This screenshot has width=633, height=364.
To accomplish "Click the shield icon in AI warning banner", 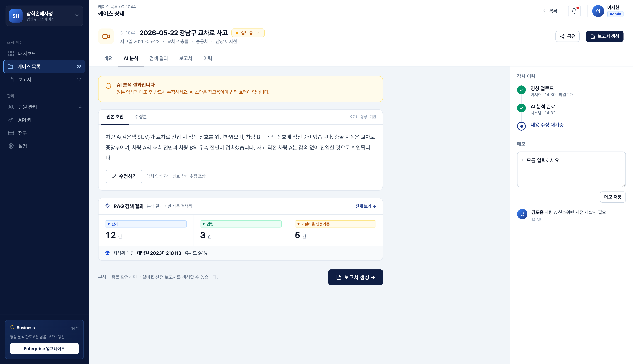I will [108, 86].
